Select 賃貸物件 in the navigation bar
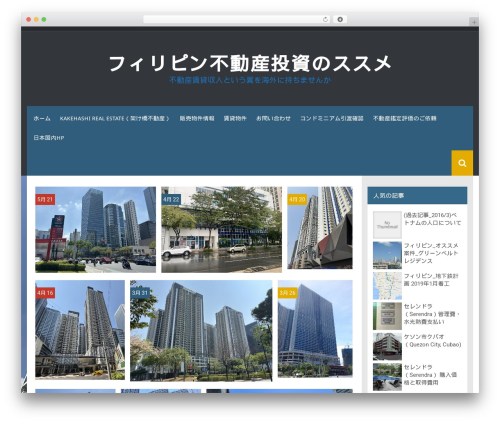The height and width of the screenshot is (423, 500). pos(235,118)
